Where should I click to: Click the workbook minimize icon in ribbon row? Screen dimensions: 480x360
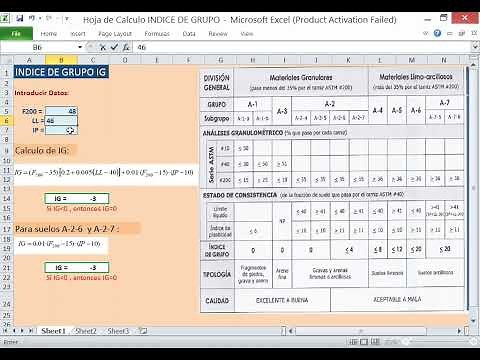pos(450,34)
